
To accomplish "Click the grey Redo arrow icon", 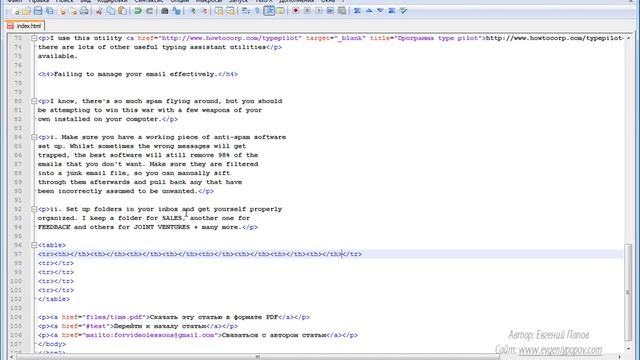I will (x=149, y=11).
